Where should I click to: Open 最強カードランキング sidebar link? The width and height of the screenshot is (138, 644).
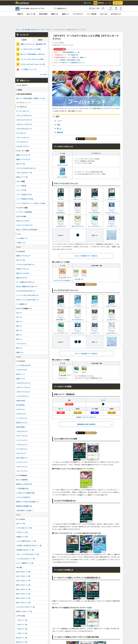point(32,159)
